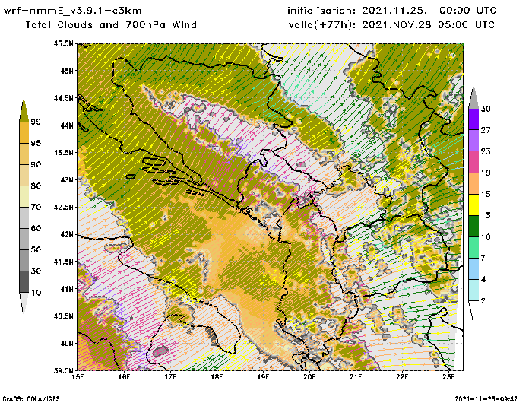Click the '21E' longitude label
The width and height of the screenshot is (532, 403).
click(356, 377)
